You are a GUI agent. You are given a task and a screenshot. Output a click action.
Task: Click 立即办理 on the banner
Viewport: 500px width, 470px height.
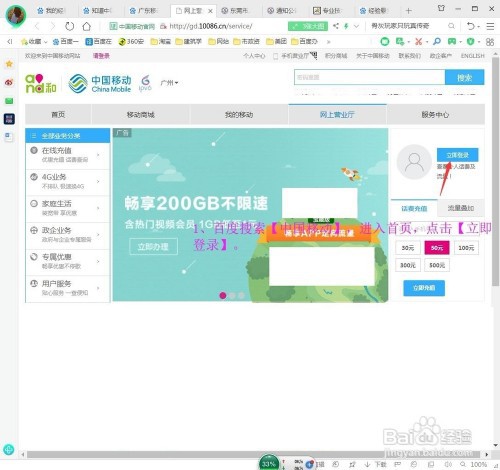pos(153,247)
